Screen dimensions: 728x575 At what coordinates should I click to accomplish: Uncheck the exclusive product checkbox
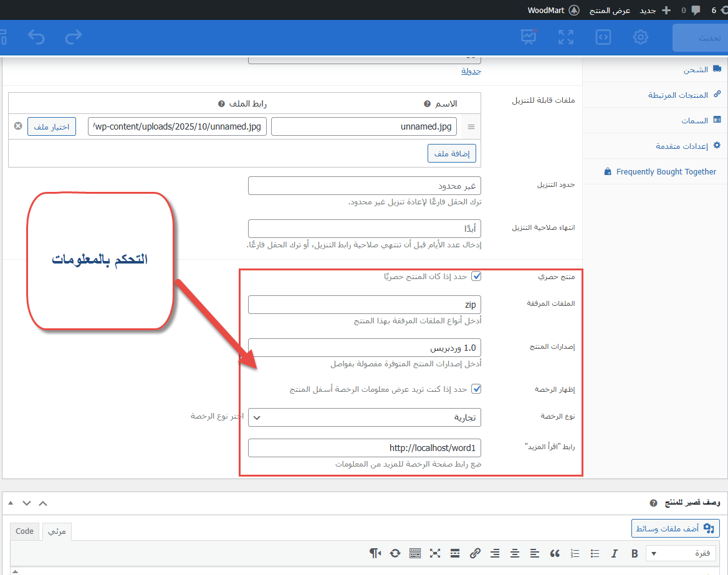tap(476, 276)
